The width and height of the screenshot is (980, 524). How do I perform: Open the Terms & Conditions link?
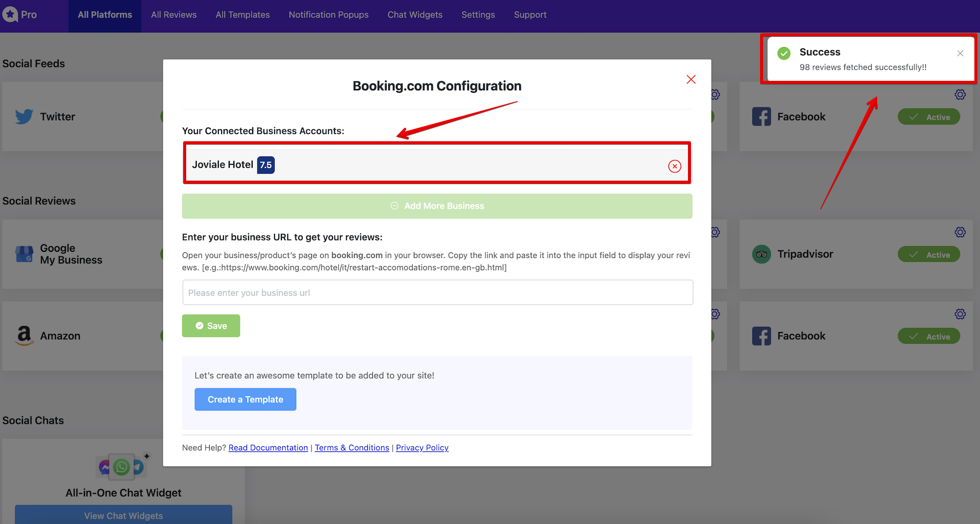(352, 448)
